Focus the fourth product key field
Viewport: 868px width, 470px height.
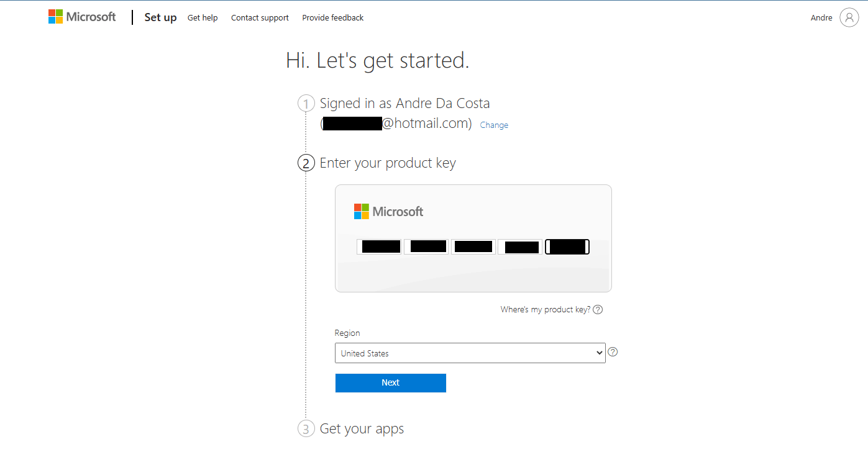(x=520, y=246)
